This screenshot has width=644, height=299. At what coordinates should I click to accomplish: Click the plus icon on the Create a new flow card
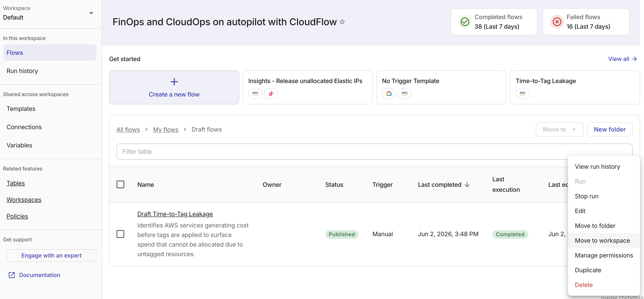coord(174,82)
